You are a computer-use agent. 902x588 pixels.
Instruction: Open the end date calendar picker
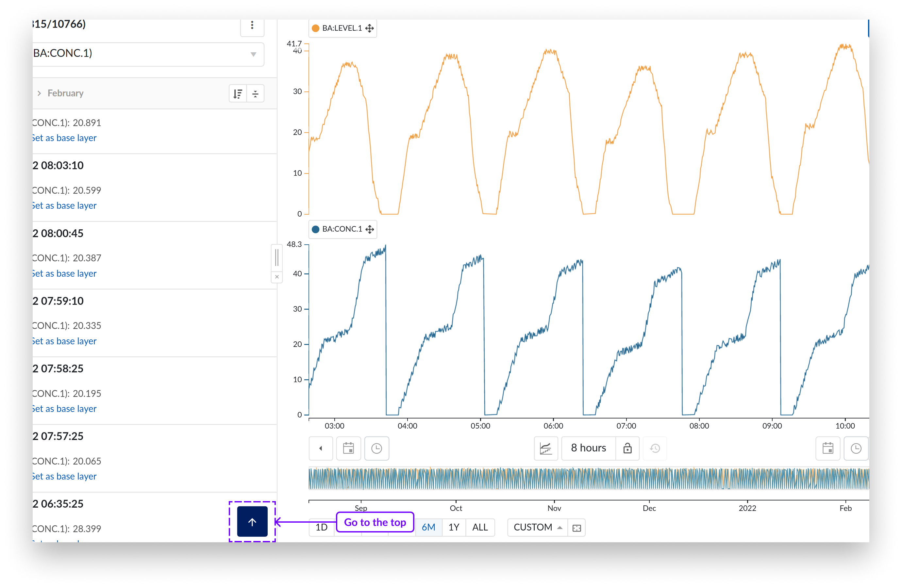828,448
